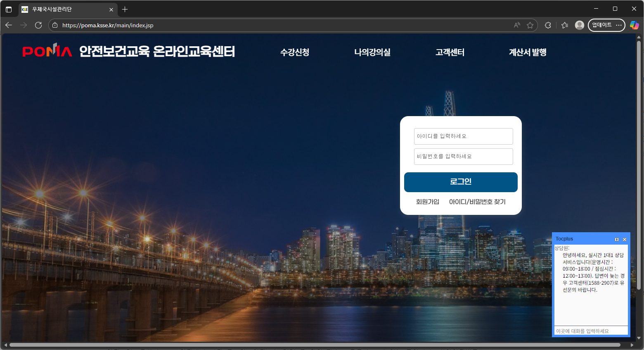Focus the 아이디 input field
The width and height of the screenshot is (644, 350).
coord(463,136)
